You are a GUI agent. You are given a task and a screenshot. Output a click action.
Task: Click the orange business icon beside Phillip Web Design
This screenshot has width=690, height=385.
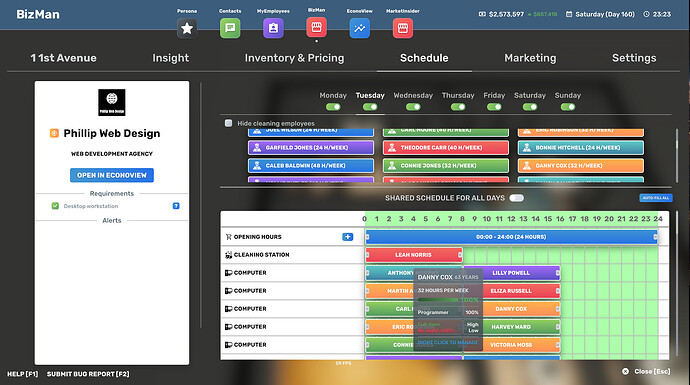(x=54, y=133)
